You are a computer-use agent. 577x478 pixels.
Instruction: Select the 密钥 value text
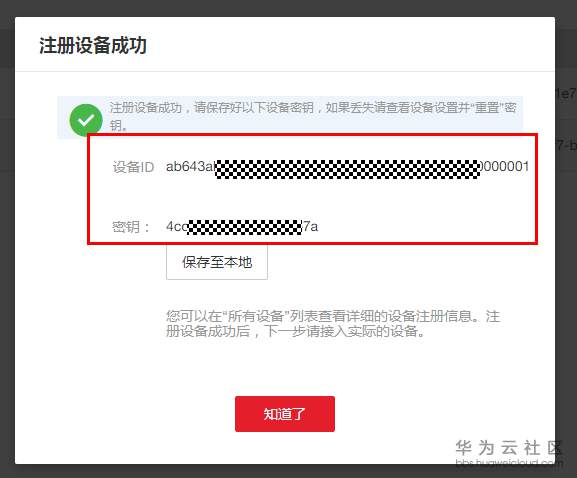[x=242, y=227]
